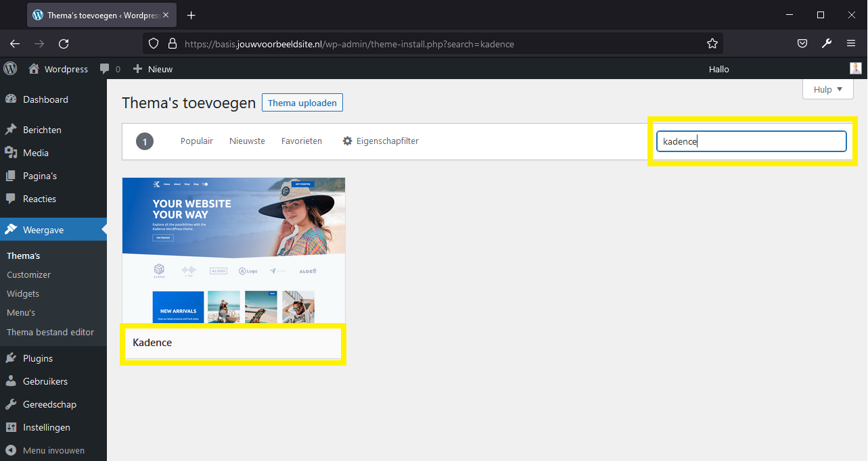868x461 pixels.
Task: Toggle the bookmark star in address bar
Action: click(712, 43)
